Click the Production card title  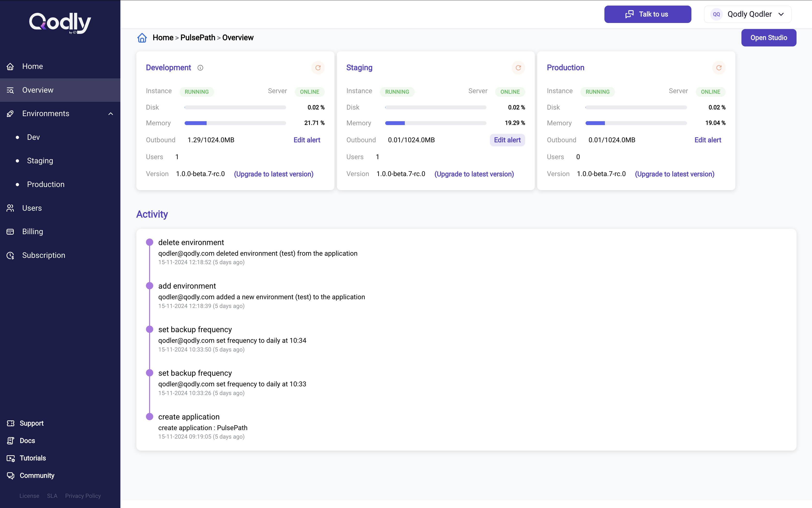565,68
